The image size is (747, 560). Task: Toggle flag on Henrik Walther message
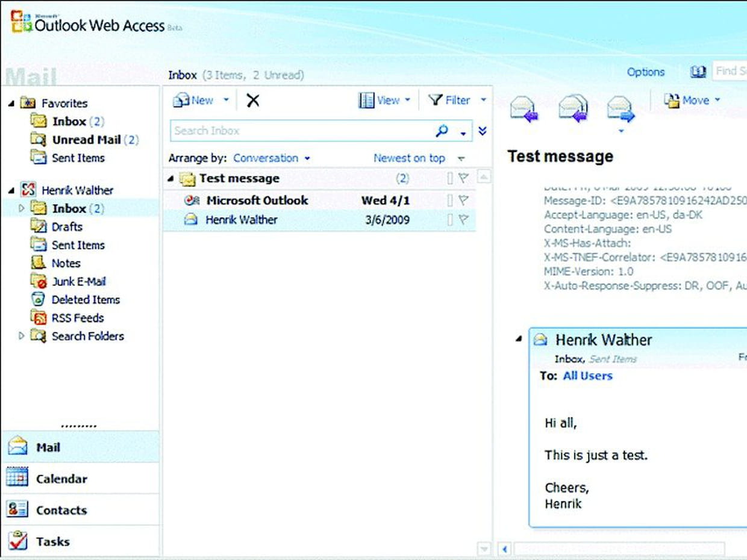pos(463,220)
